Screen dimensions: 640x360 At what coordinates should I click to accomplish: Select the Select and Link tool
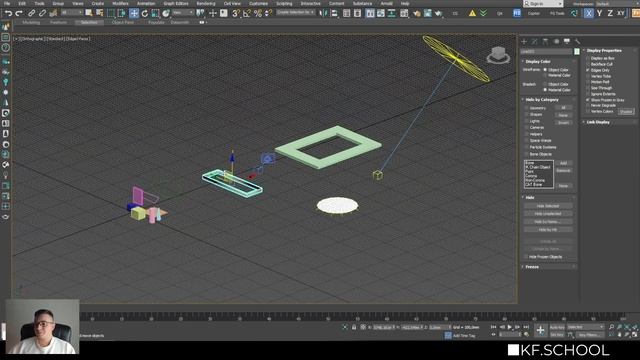[31, 13]
